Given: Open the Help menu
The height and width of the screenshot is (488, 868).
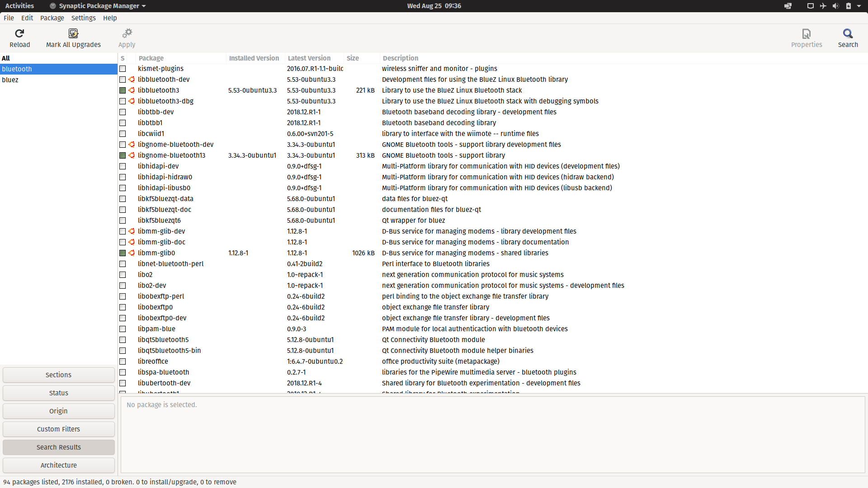Looking at the screenshot, I should (x=110, y=18).
